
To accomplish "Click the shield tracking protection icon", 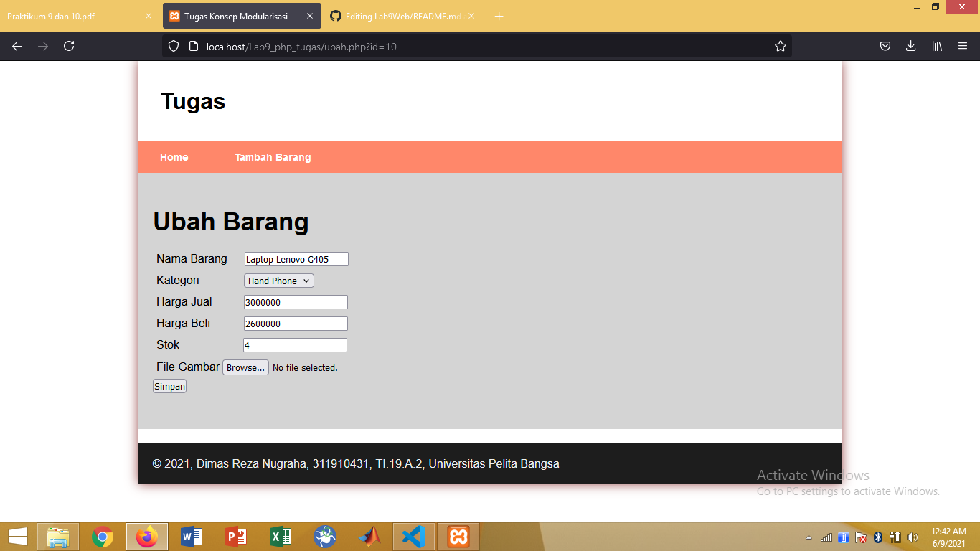I will point(173,46).
